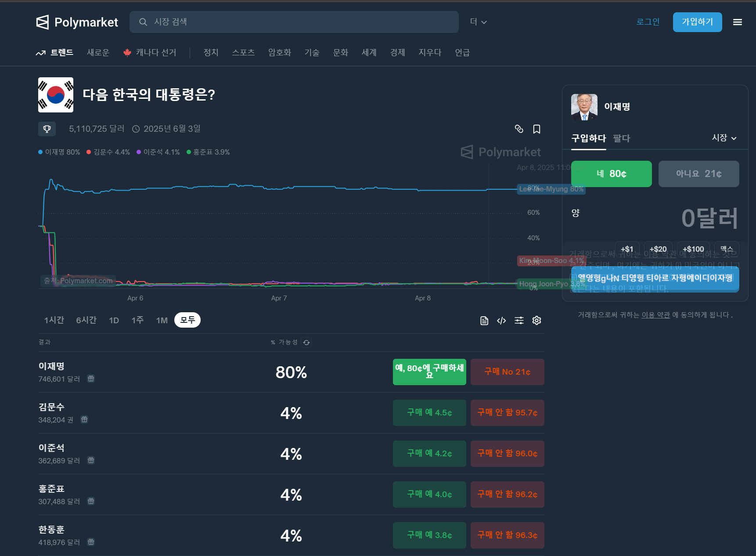Click 구매 안 함 96.3¢ for 한동훈
The image size is (756, 556).
(508, 535)
